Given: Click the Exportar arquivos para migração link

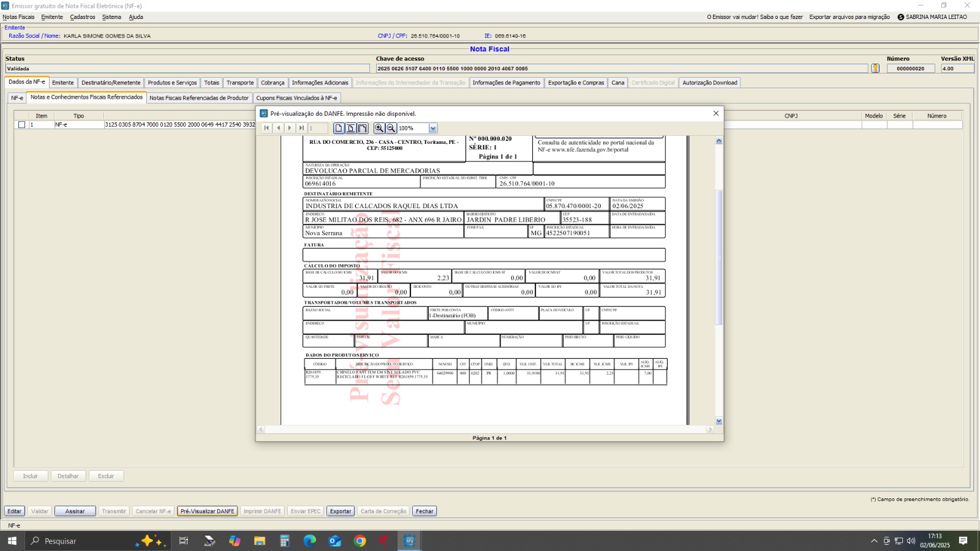Looking at the screenshot, I should (x=849, y=17).
